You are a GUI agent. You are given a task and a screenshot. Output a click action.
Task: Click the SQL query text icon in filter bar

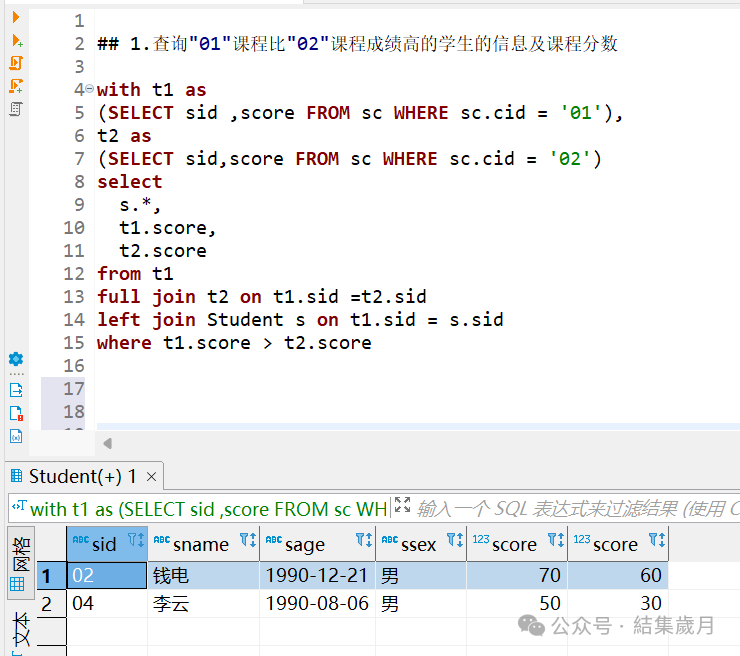(x=19, y=506)
